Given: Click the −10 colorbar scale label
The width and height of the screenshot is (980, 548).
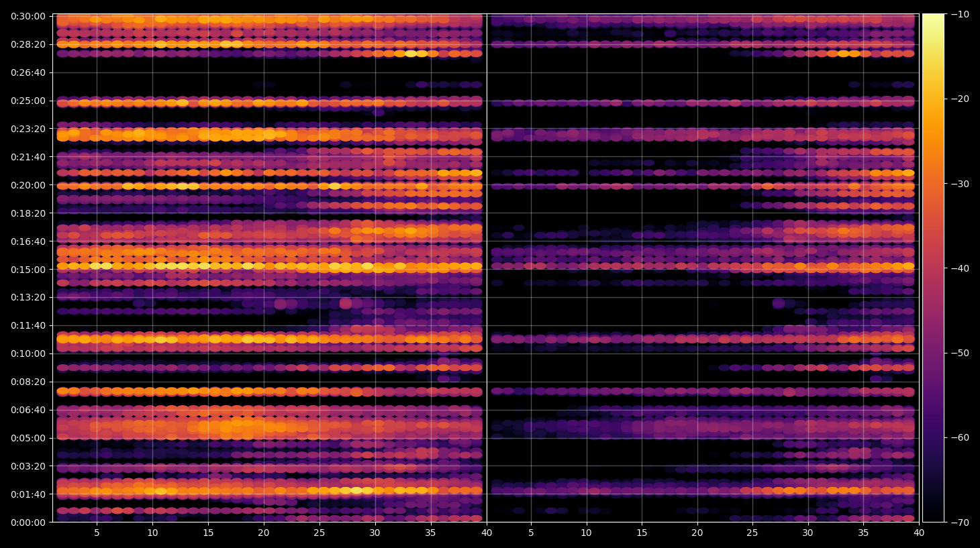Looking at the screenshot, I should (x=960, y=14).
